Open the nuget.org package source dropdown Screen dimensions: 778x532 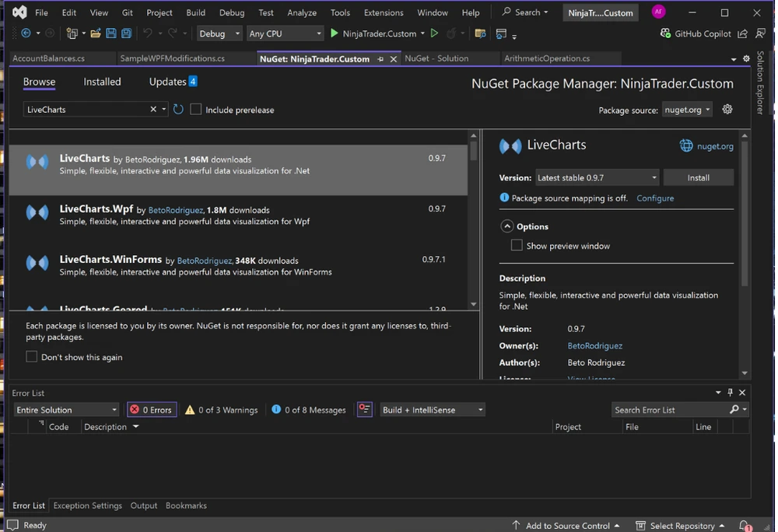pyautogui.click(x=687, y=110)
